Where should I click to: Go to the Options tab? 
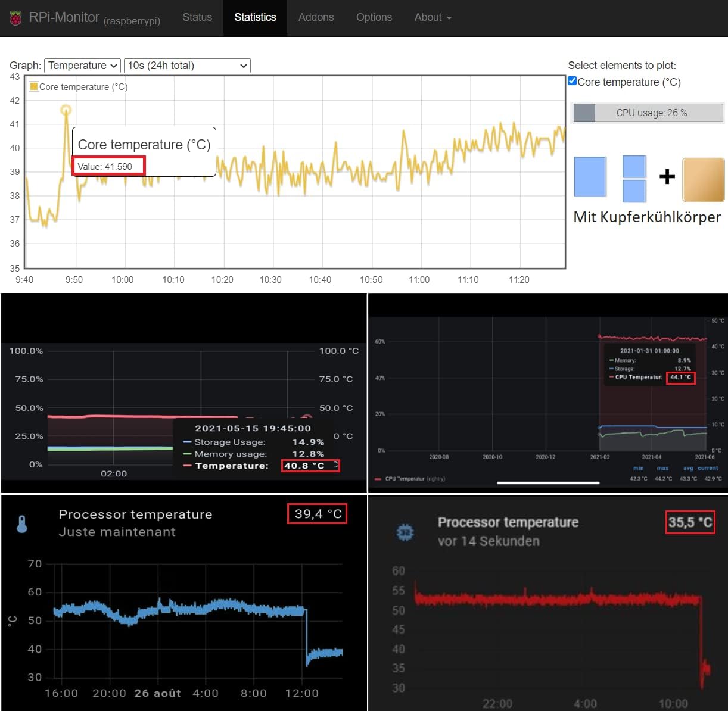[x=374, y=17]
